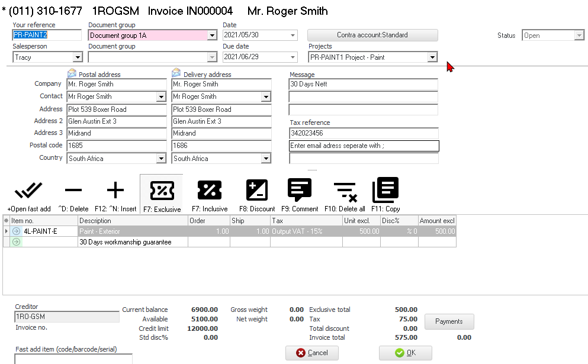Add a line comment with F9 Comment
Viewport: 588px width, 364px height.
(x=300, y=191)
